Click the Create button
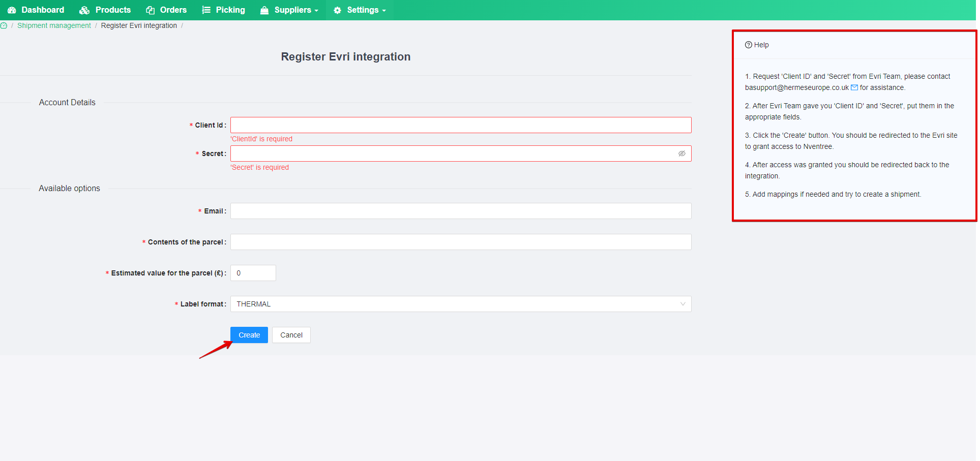The image size is (980, 461). point(249,335)
